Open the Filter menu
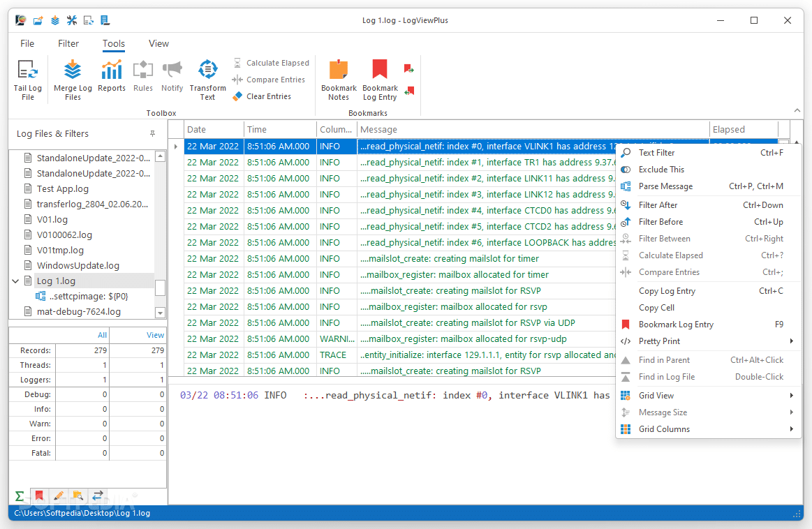Image resolution: width=812 pixels, height=529 pixels. [68, 43]
